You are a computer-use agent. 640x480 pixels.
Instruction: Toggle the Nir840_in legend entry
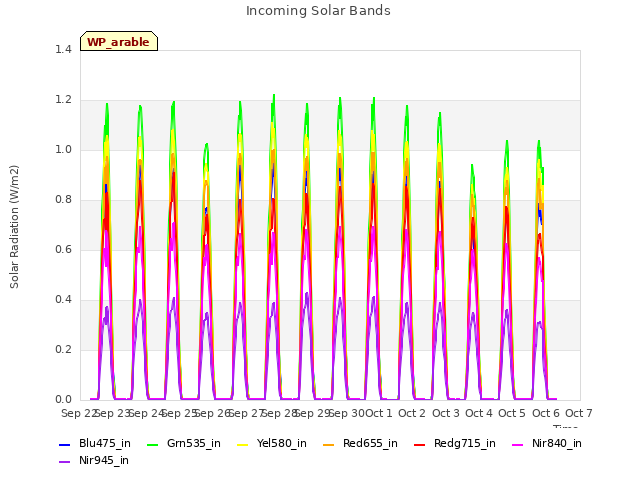click(547, 443)
